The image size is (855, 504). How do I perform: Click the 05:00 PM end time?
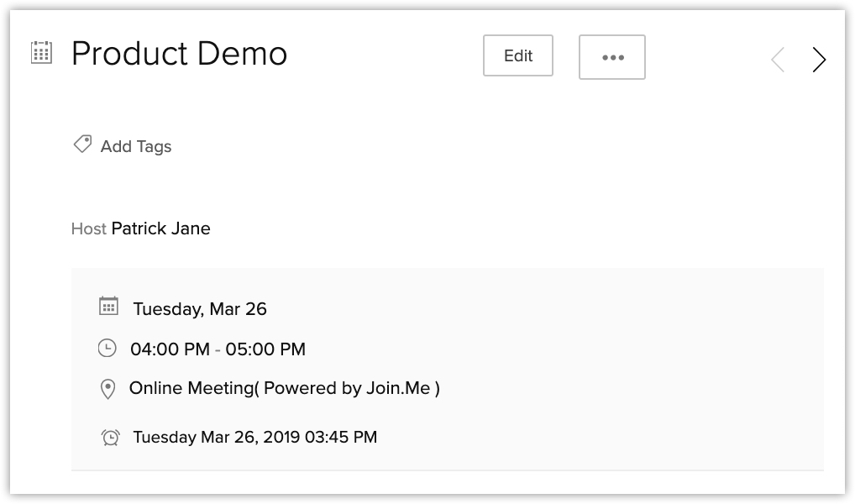point(265,349)
